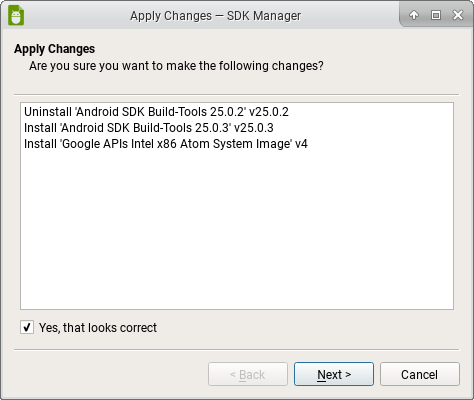The height and width of the screenshot is (400, 474).
Task: Close the Apply Changes dialog with X
Action: click(458, 15)
